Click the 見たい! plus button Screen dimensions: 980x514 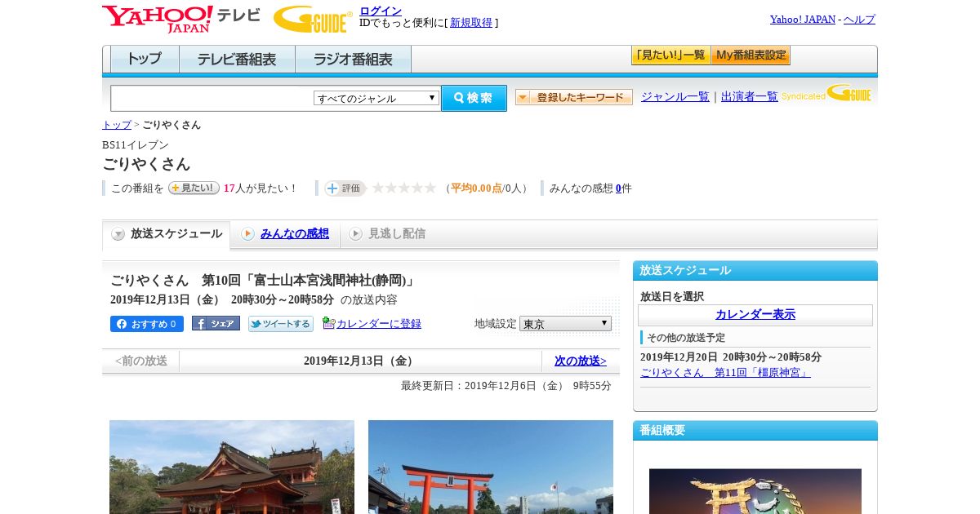point(194,188)
